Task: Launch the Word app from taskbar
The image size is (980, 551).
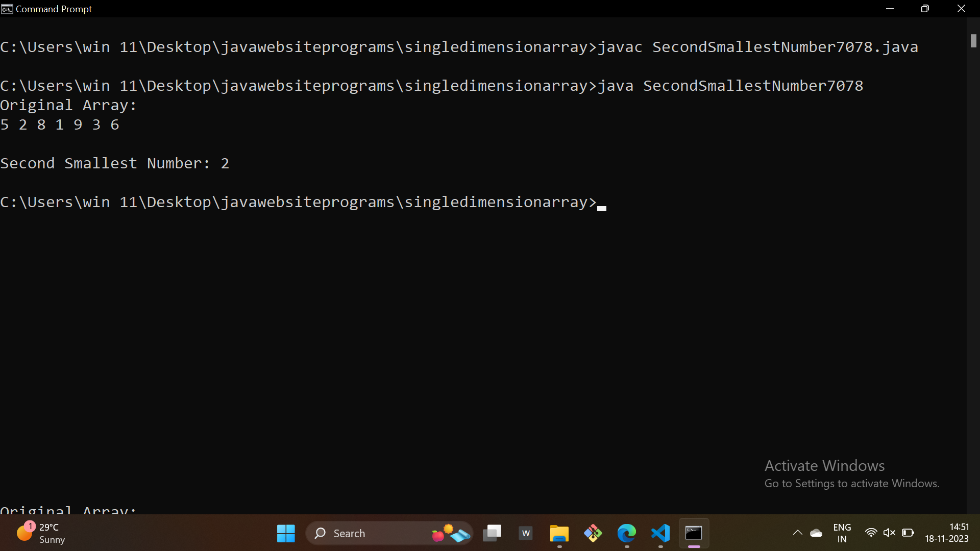Action: pyautogui.click(x=526, y=534)
